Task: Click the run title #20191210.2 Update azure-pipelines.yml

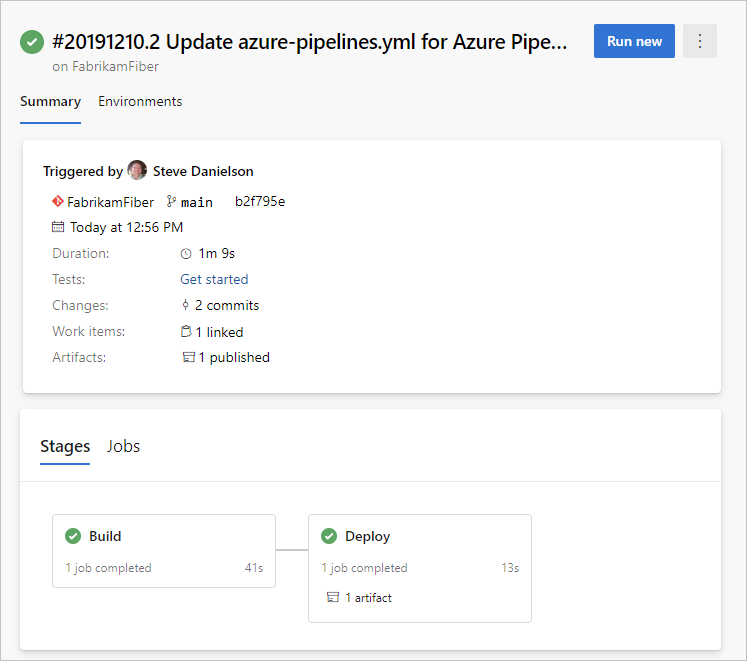Action: (310, 42)
